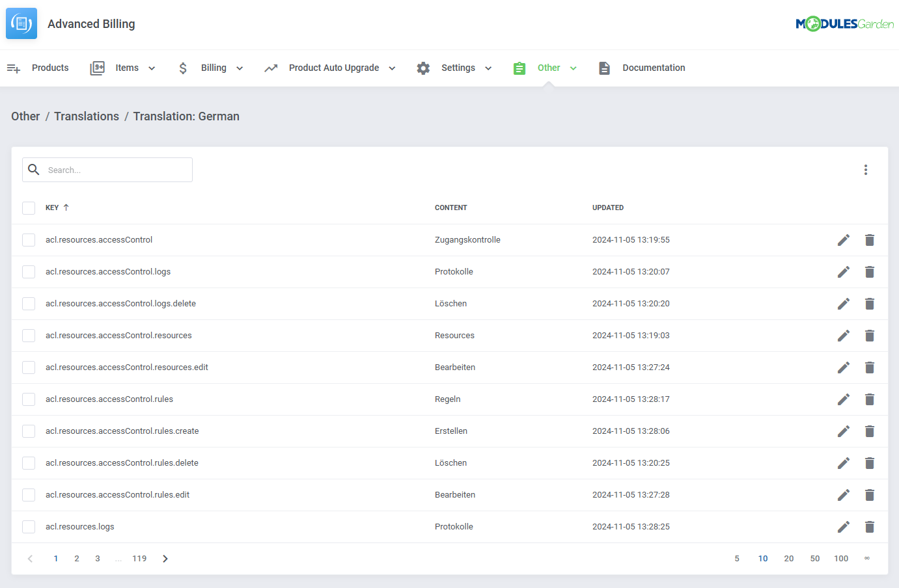Click the search magnifier icon
Image resolution: width=899 pixels, height=588 pixels.
[x=34, y=170]
